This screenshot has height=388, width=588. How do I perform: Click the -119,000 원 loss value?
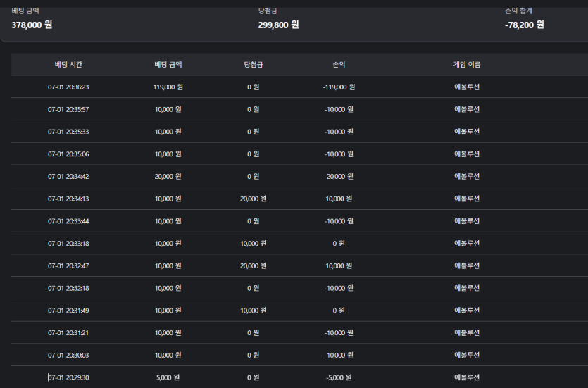pos(339,87)
